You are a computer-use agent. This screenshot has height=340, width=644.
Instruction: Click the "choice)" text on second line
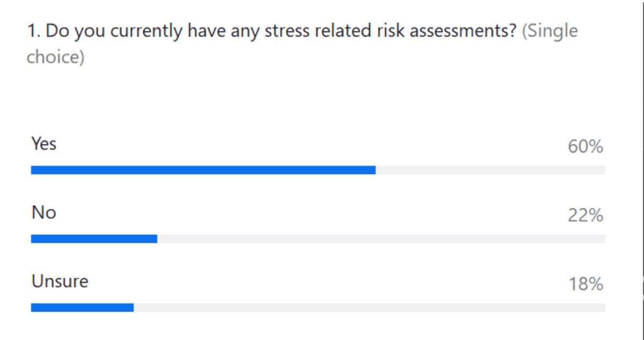click(55, 56)
